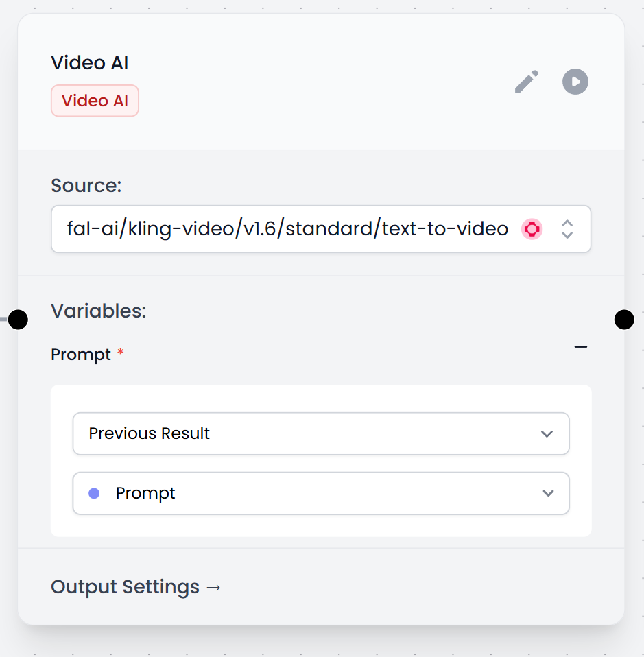Open the Source model selector arrows
Image resolution: width=644 pixels, height=657 pixels.
pyautogui.click(x=567, y=229)
